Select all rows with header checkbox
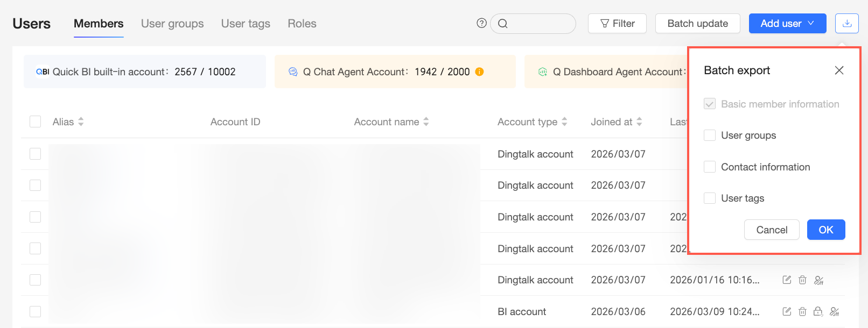The image size is (868, 328). tap(36, 122)
